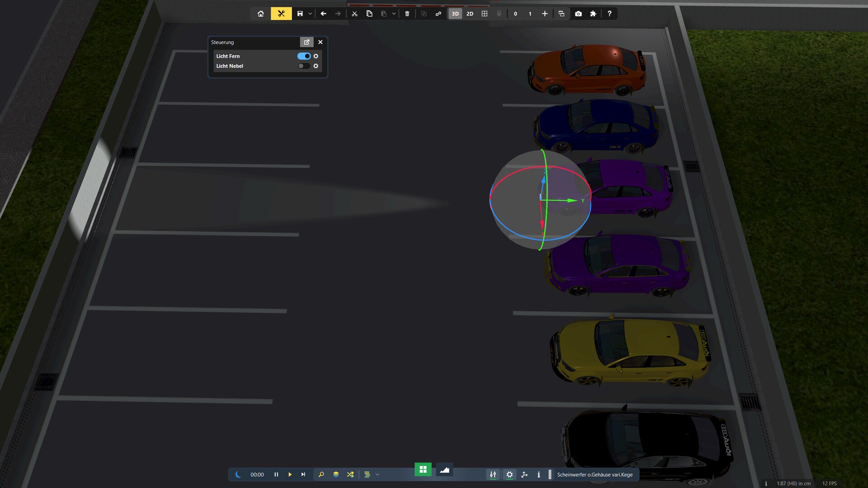Image resolution: width=868 pixels, height=488 pixels.
Task: Click the trash delete icon
Action: [x=407, y=14]
